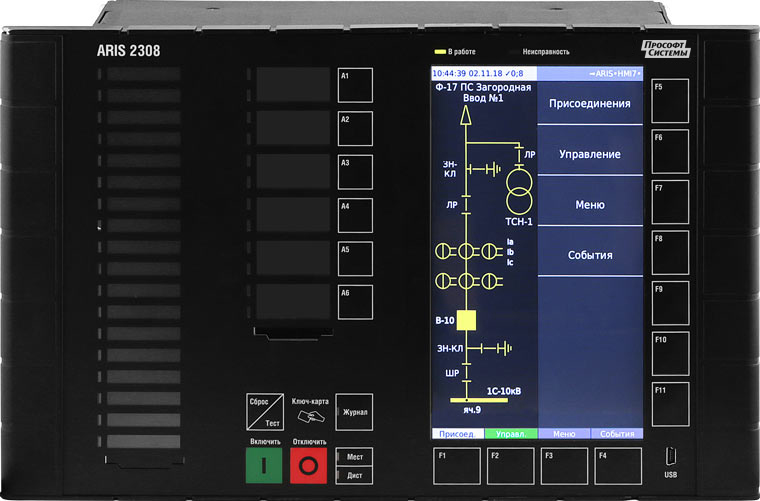Select the События bottom tab
760x501 pixels.
coord(617,434)
